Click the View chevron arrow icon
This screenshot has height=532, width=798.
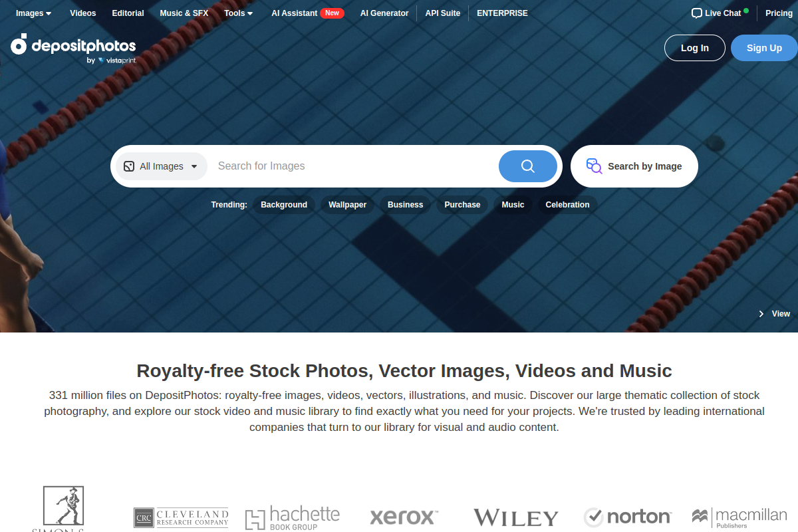pos(761,314)
